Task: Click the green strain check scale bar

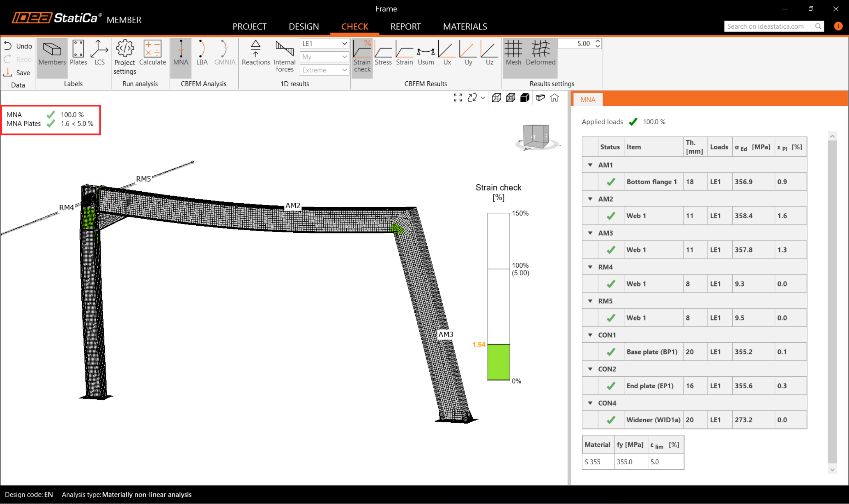Action: (x=498, y=362)
